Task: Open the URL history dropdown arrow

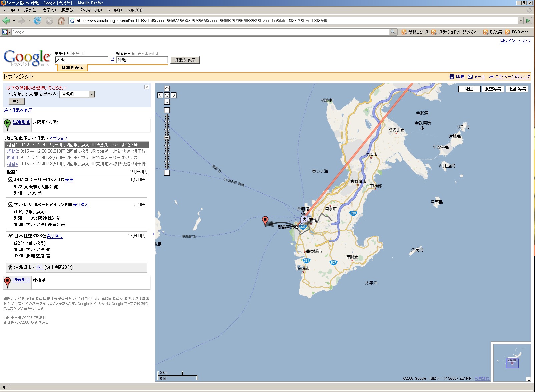Action: [x=520, y=21]
